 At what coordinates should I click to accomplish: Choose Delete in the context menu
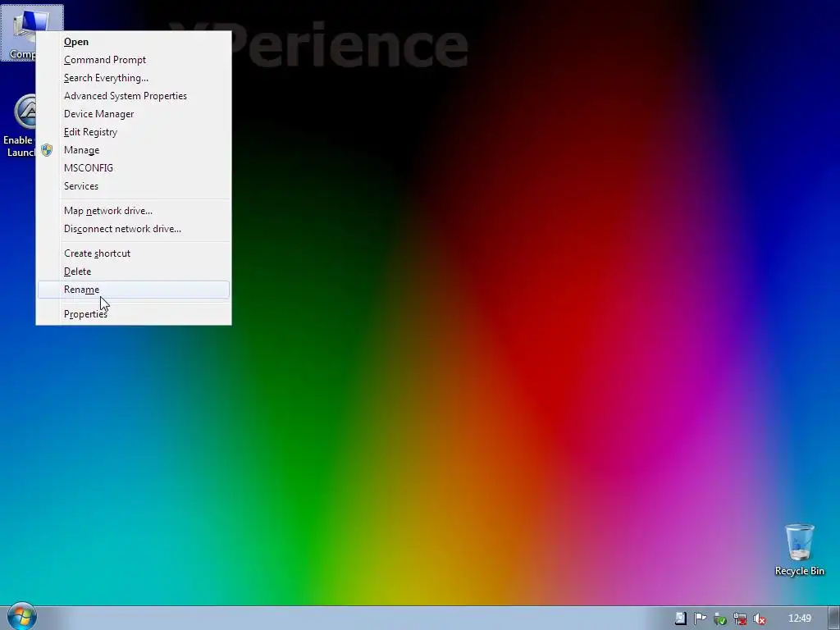tap(134, 272)
